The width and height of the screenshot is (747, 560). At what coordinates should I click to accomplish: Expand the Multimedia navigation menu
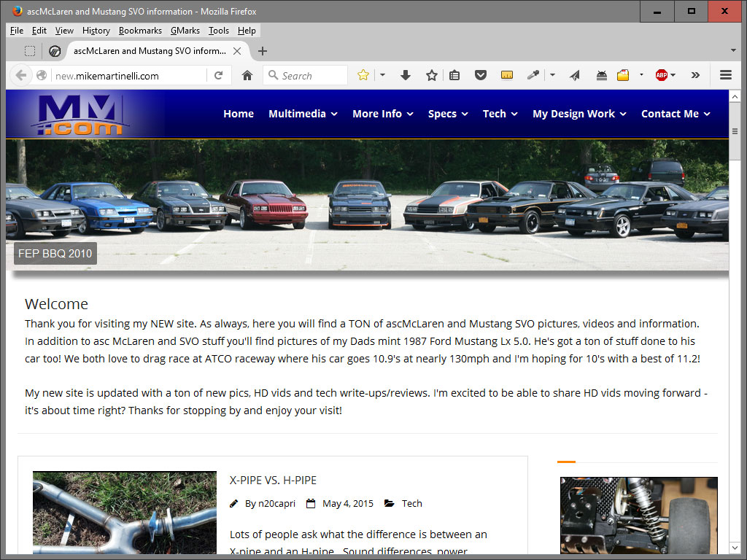(303, 114)
